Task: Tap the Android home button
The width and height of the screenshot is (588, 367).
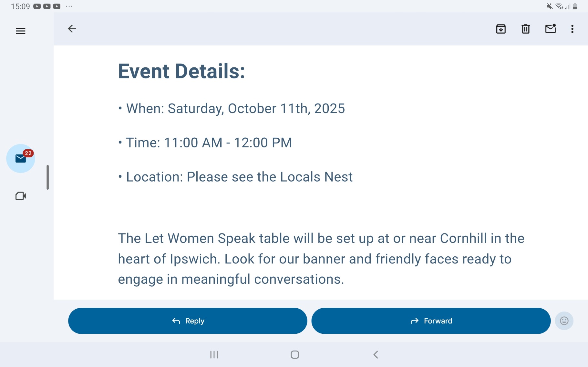Action: click(295, 355)
